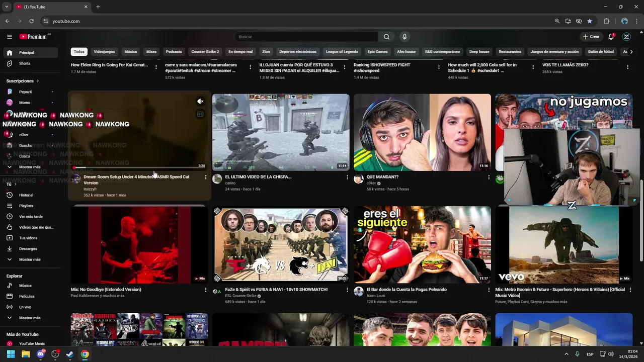Screen dimensions: 644x362
Task: Bookmark page with star icon
Action: tap(590, 21)
